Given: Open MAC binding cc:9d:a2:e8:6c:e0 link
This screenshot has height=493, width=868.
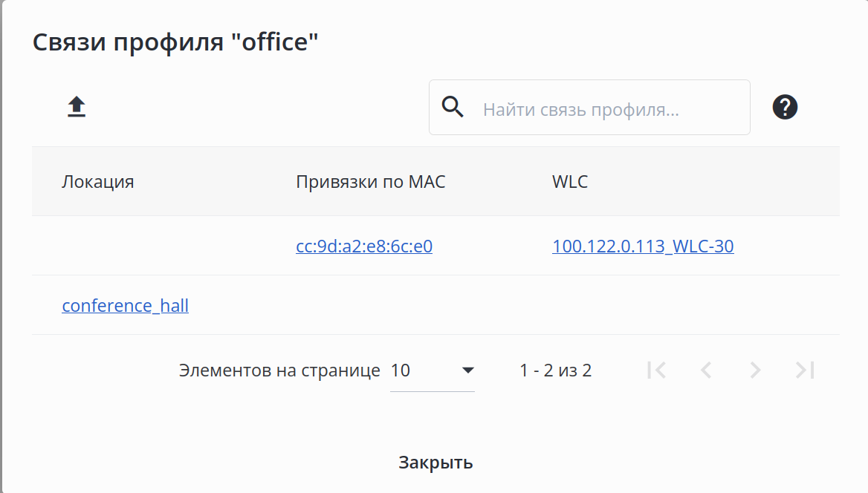Looking at the screenshot, I should [x=364, y=246].
